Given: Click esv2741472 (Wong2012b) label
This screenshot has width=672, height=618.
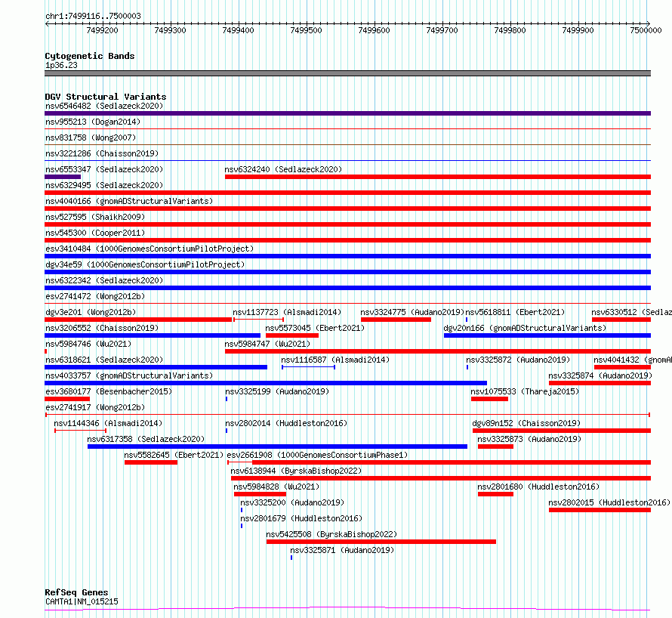Looking at the screenshot, I should click(x=95, y=296).
